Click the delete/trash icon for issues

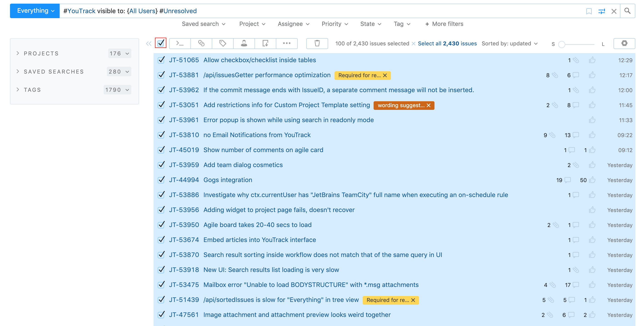317,43
